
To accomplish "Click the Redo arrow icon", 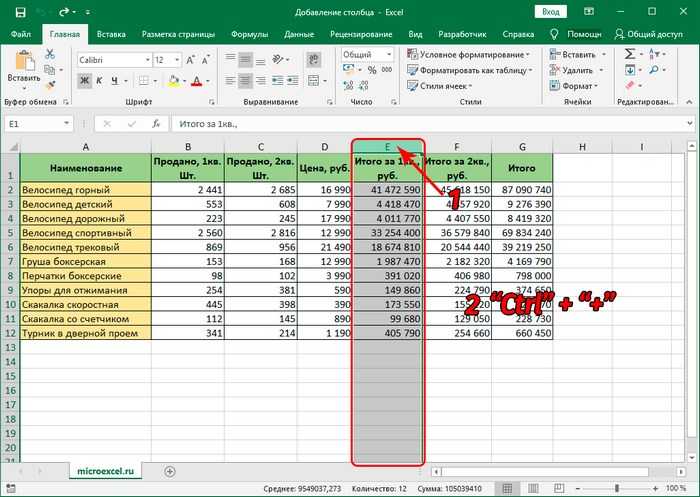I will 64,12.
